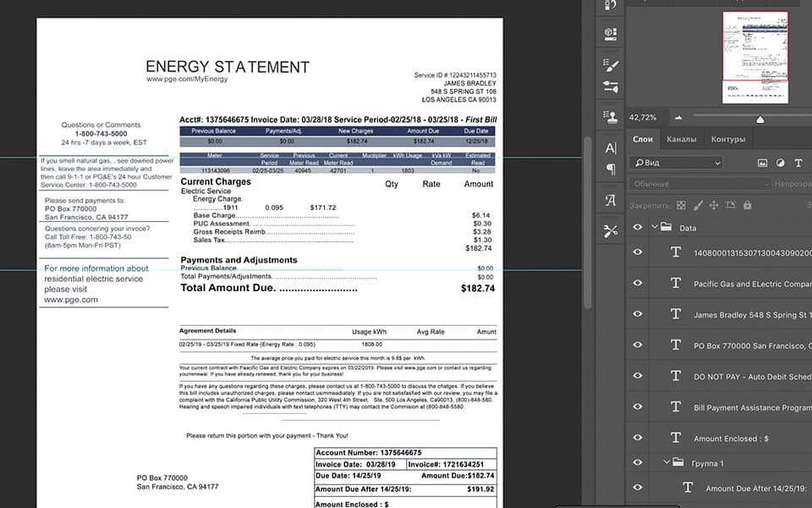Hide the Bill Payment Assistance layer
Image resolution: width=812 pixels, height=508 pixels.
pyautogui.click(x=638, y=407)
